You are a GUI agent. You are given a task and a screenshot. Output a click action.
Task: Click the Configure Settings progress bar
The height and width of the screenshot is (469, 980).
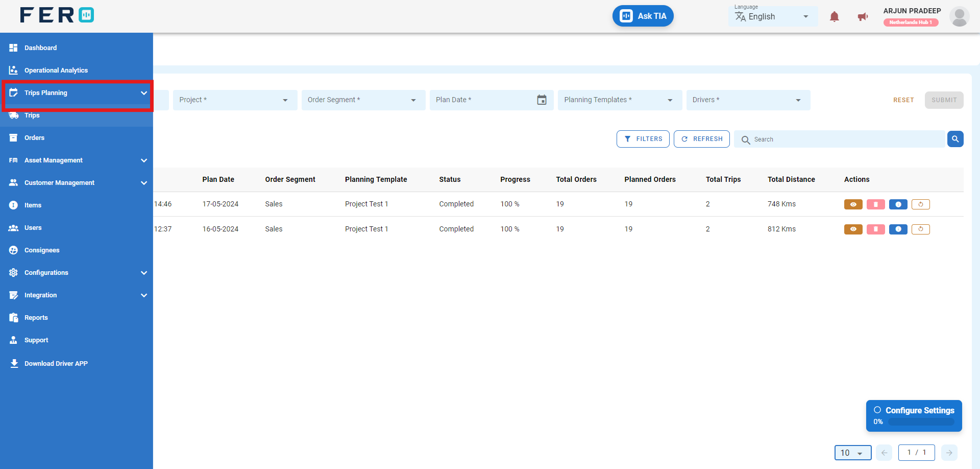click(921, 422)
